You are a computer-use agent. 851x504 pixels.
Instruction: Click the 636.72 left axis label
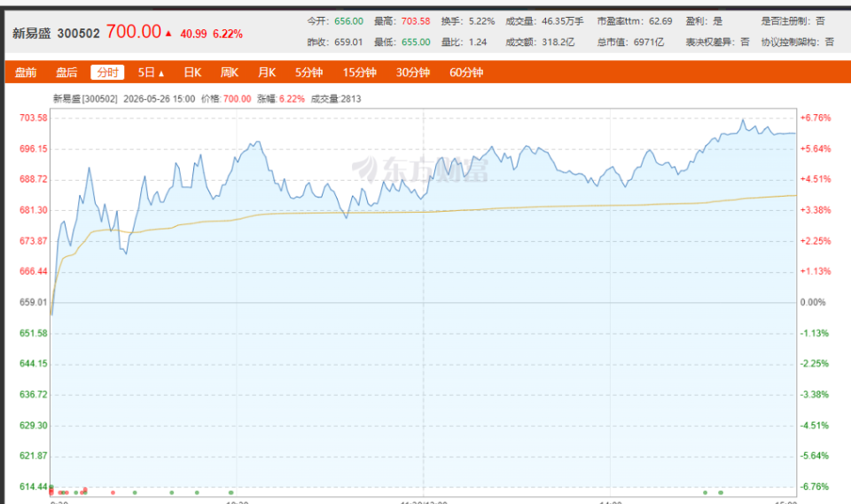pos(34,394)
